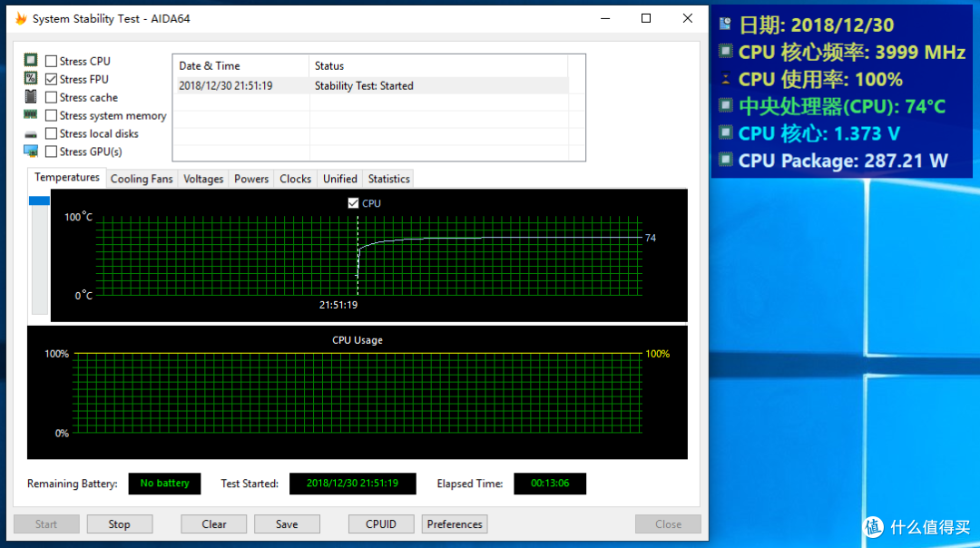980x548 pixels.
Task: Click the 'No battery' indicator
Action: (164, 483)
